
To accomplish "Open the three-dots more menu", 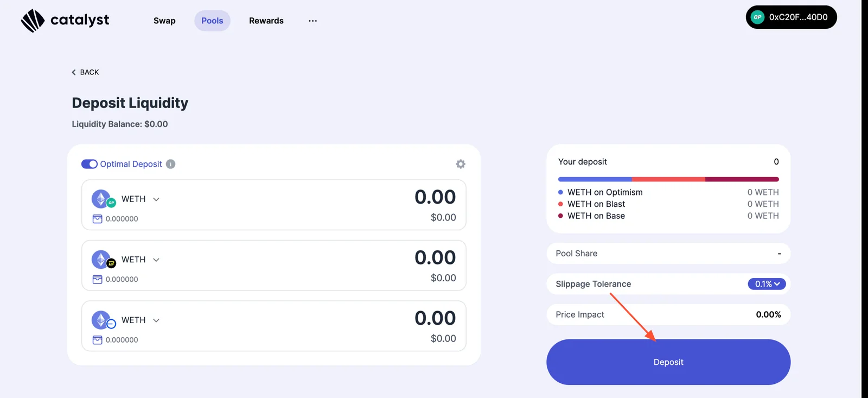I will [312, 21].
